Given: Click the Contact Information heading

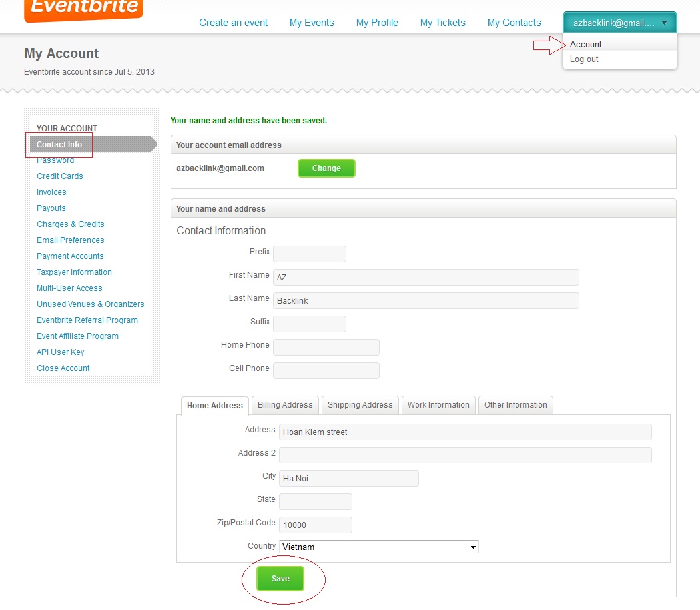Looking at the screenshot, I should coord(221,230).
